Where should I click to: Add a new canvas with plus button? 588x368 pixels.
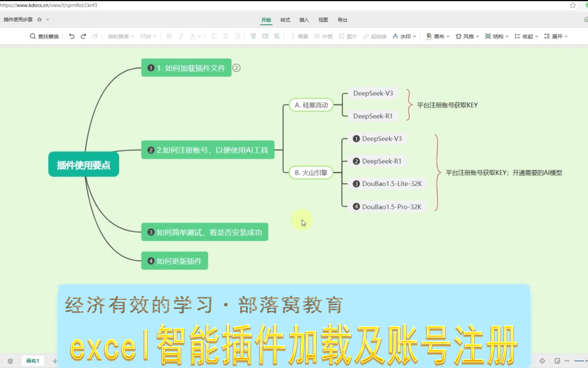point(55,361)
